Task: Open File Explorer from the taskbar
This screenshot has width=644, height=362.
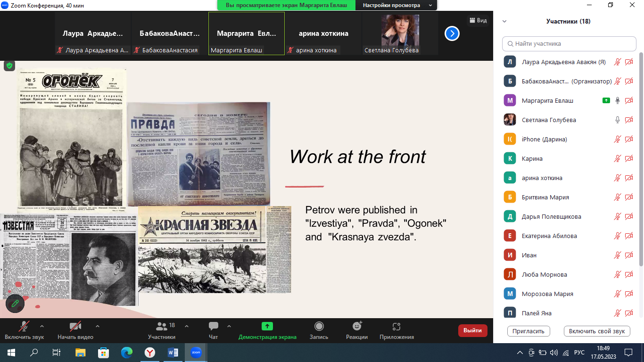Action: 80,352
